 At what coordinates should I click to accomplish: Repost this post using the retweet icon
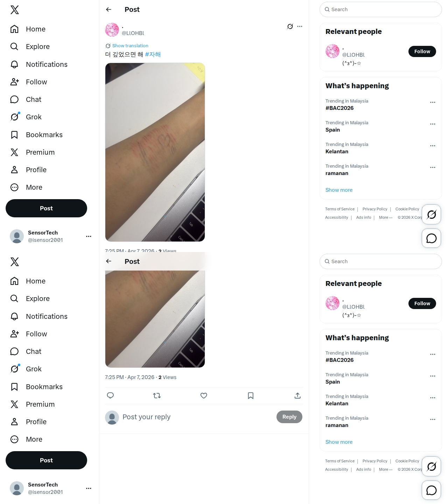[157, 395]
